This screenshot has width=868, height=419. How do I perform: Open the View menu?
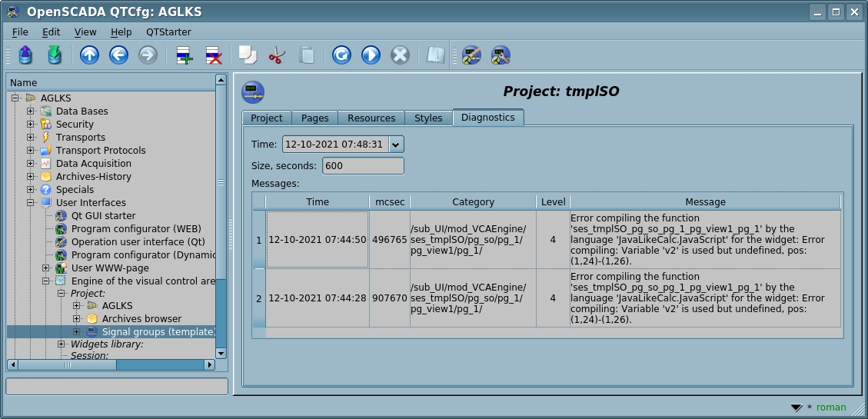(85, 32)
